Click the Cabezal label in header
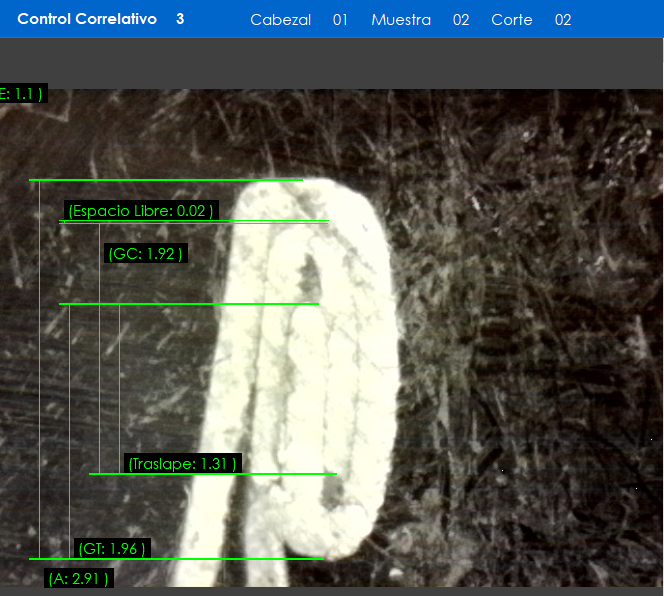This screenshot has height=596, width=664. [280, 20]
